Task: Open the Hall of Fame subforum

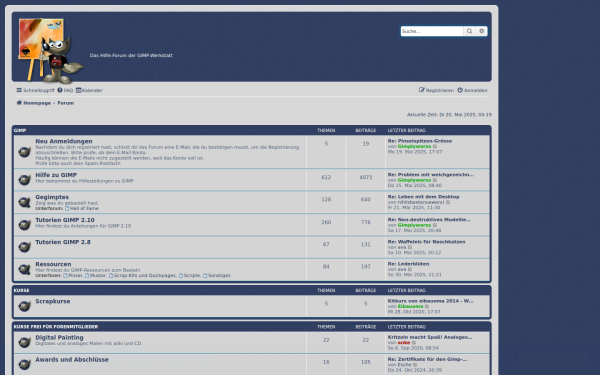Action: (82, 209)
